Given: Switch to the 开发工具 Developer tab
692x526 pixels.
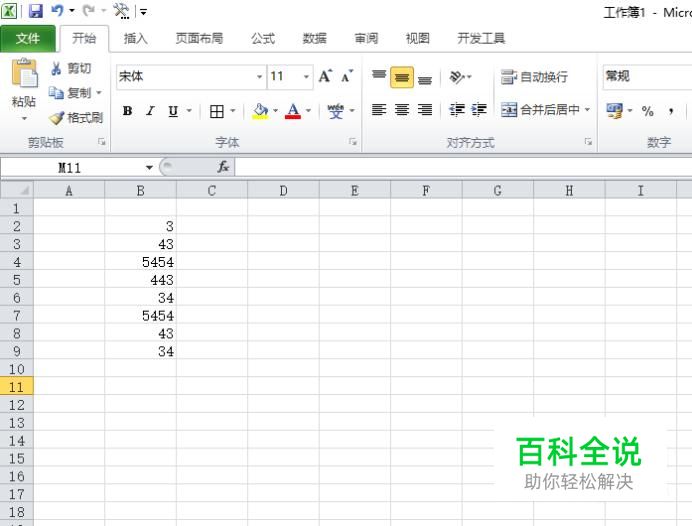Looking at the screenshot, I should tap(481, 39).
